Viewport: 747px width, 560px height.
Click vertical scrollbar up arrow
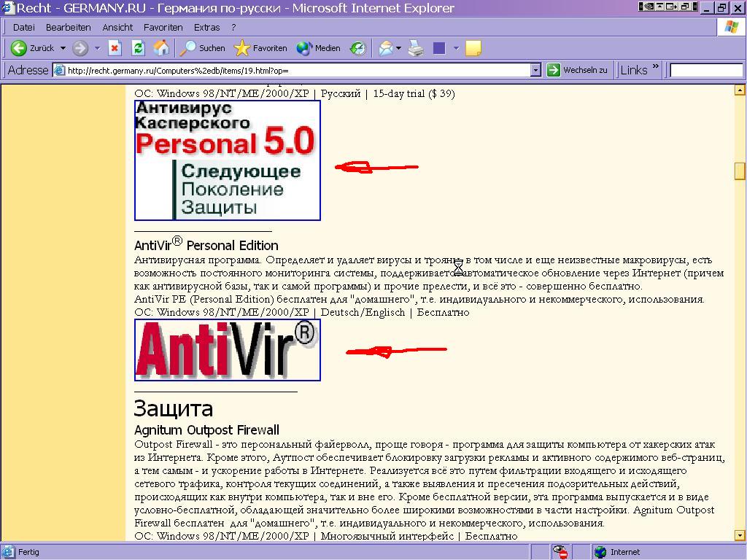740,90
